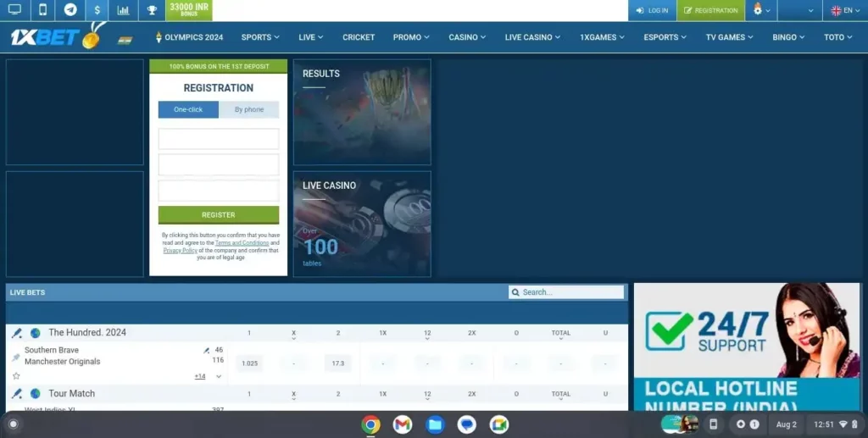
Task: Open the EN language dropdown
Action: point(845,10)
